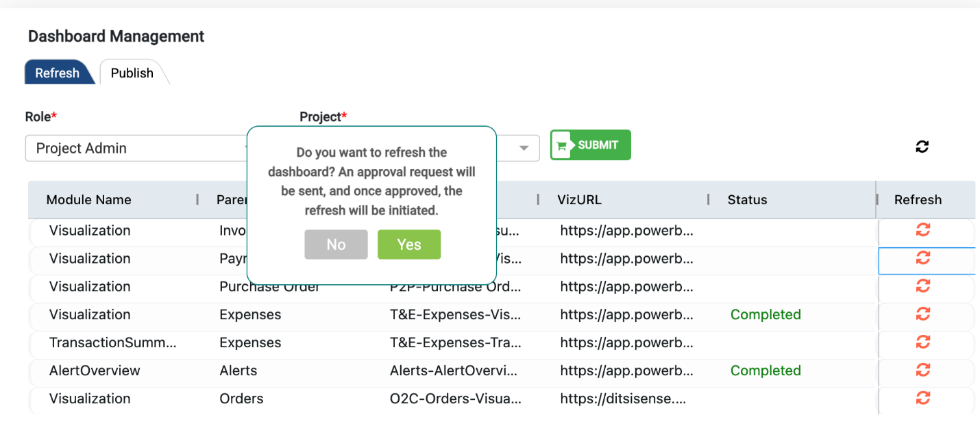Cancel the refresh with No button

point(336,244)
